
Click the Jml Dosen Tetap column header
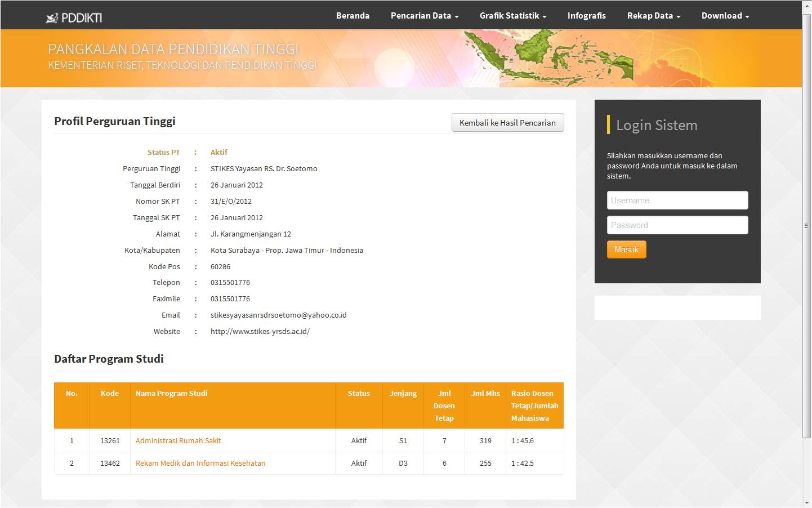pyautogui.click(x=444, y=406)
